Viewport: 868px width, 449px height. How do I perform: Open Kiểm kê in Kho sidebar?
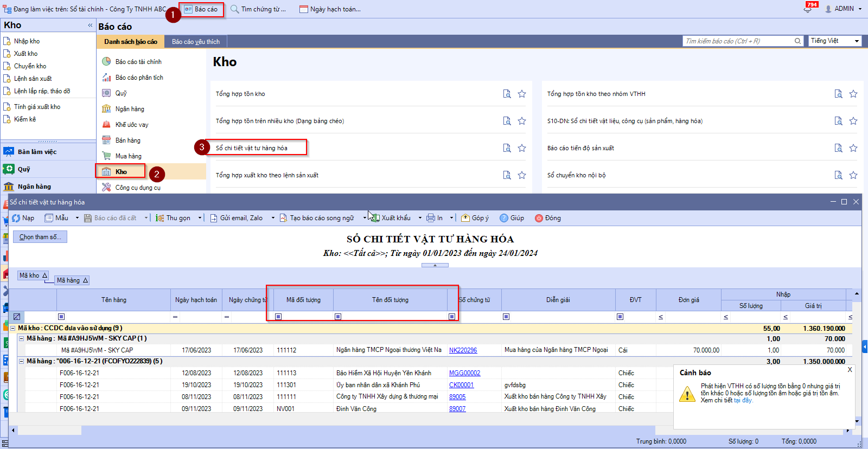click(24, 119)
